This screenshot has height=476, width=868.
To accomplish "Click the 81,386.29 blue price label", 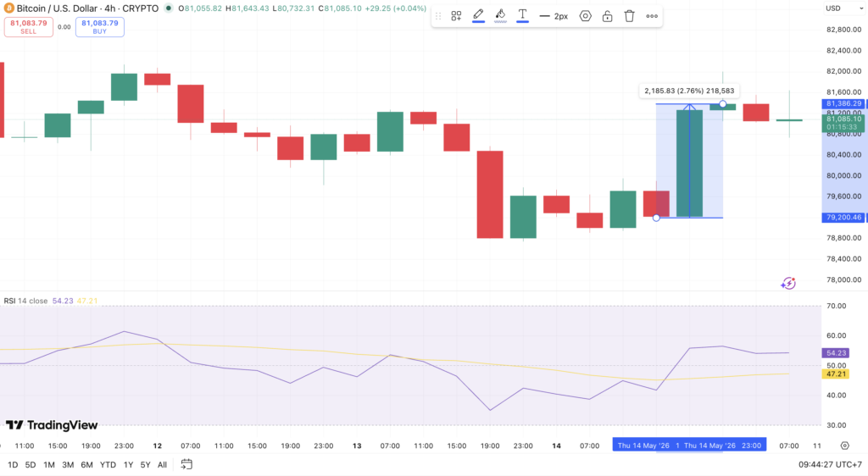I will (x=843, y=103).
